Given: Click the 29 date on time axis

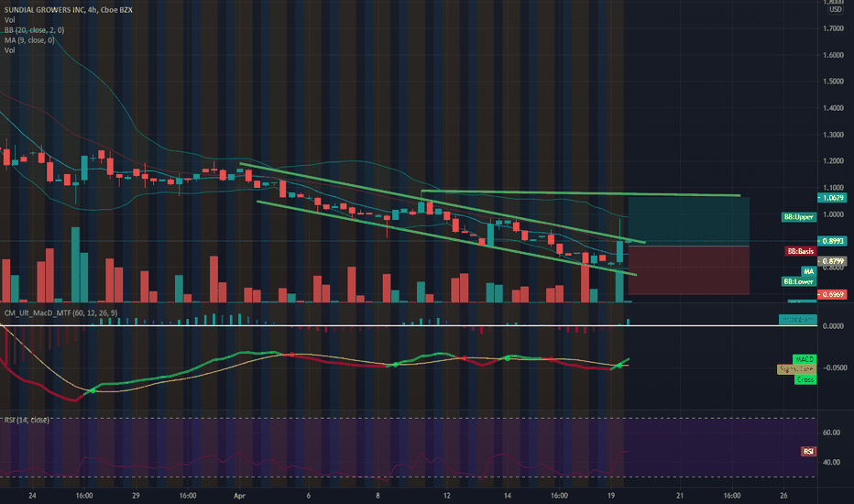Looking at the screenshot, I should [136, 496].
